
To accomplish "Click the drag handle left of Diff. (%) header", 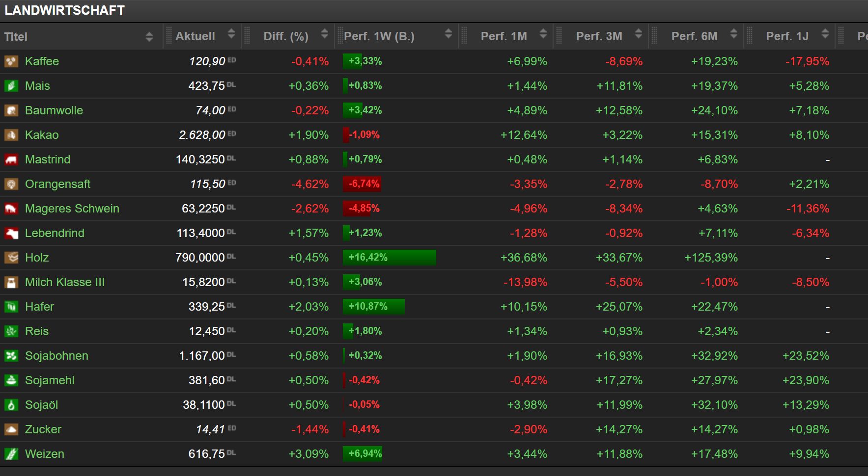I will coord(247,36).
